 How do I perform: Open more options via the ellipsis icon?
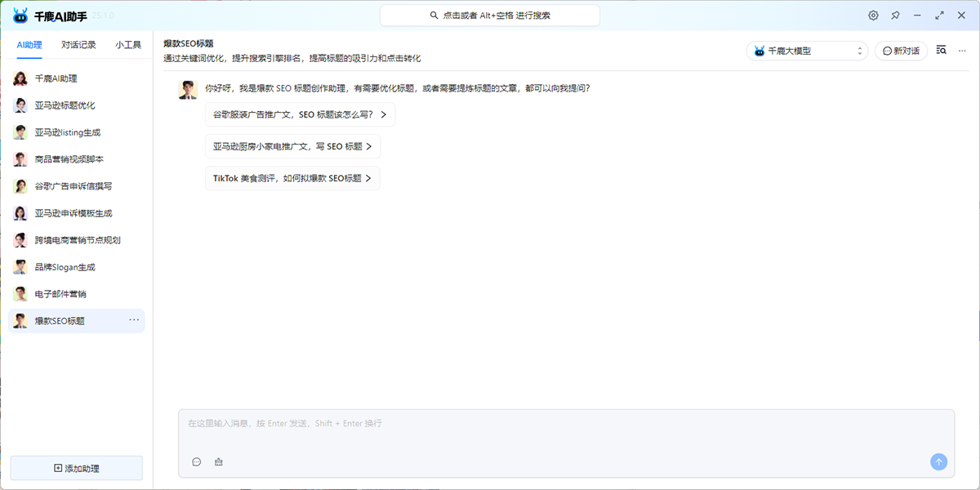click(x=961, y=50)
